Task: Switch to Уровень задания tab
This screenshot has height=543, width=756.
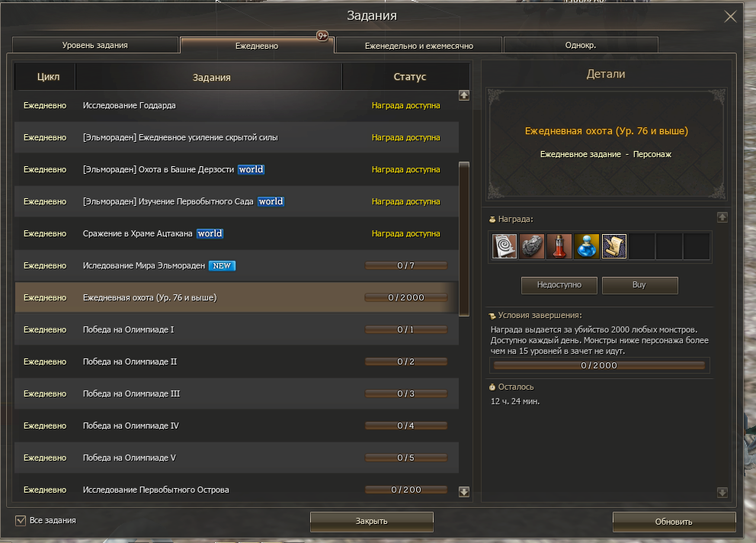Action: point(95,45)
